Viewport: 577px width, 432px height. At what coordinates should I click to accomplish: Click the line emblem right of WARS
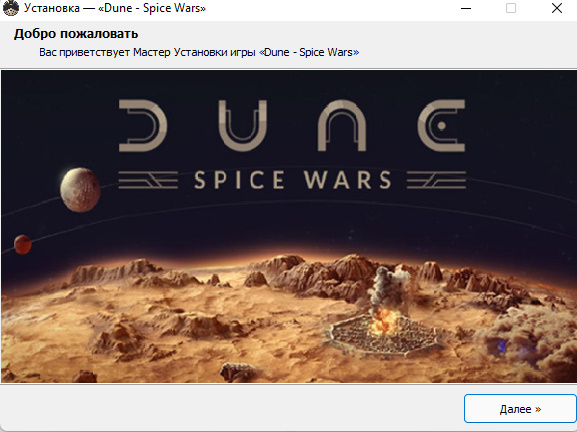(436, 180)
